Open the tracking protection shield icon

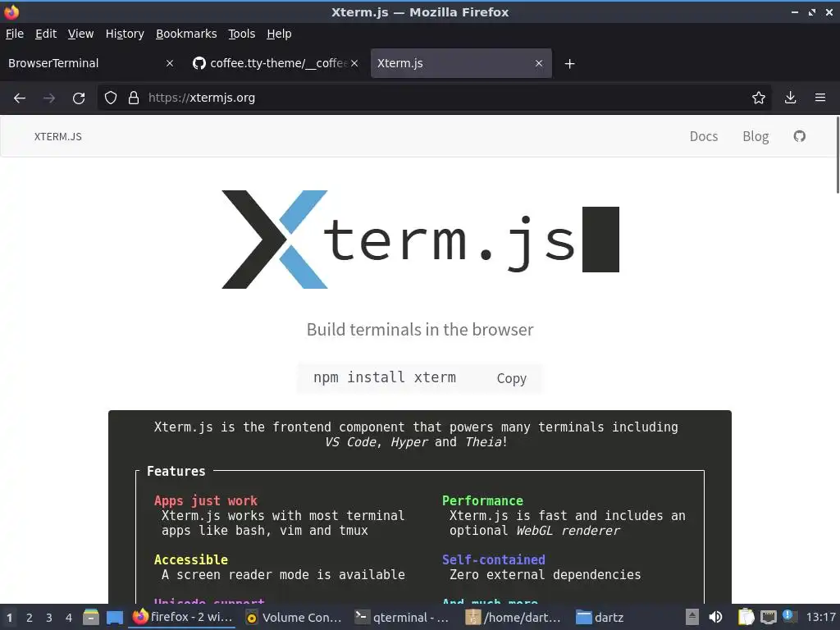111,98
